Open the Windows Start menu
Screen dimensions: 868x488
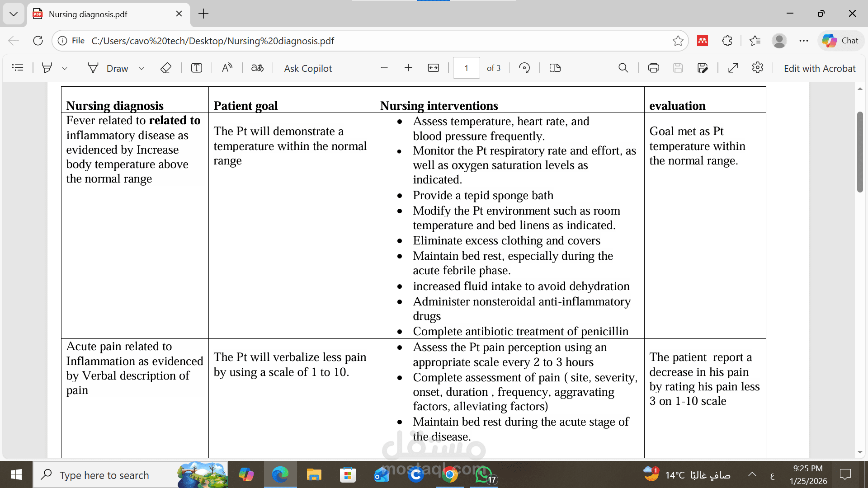click(x=16, y=474)
